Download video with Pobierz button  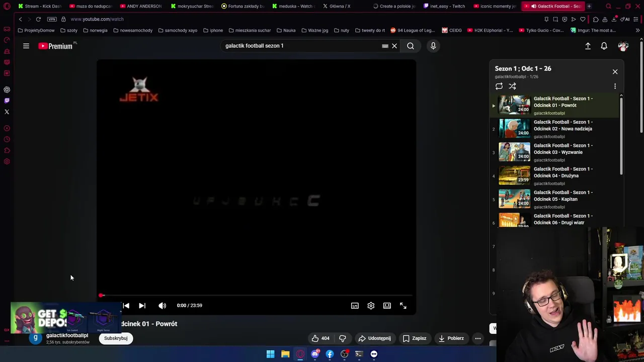pyautogui.click(x=451, y=338)
